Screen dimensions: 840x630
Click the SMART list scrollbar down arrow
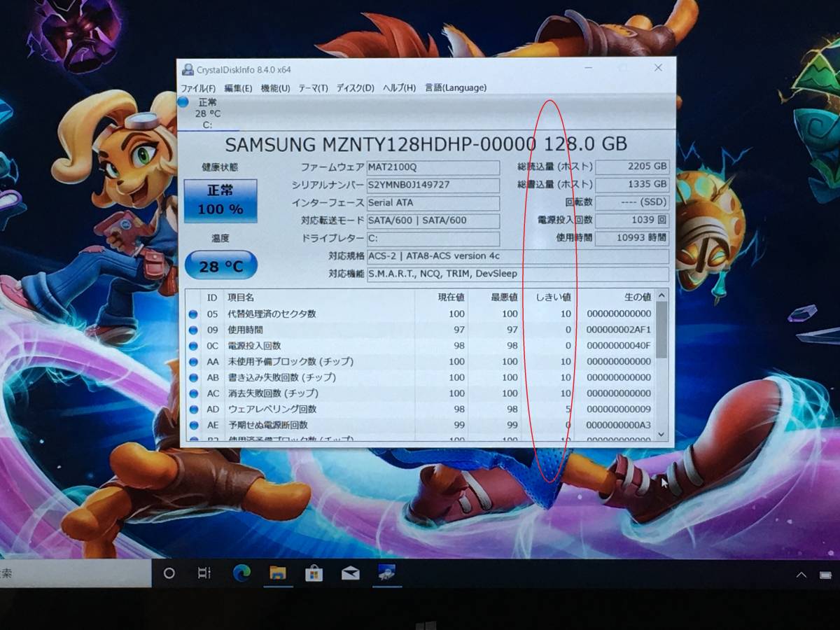661,435
